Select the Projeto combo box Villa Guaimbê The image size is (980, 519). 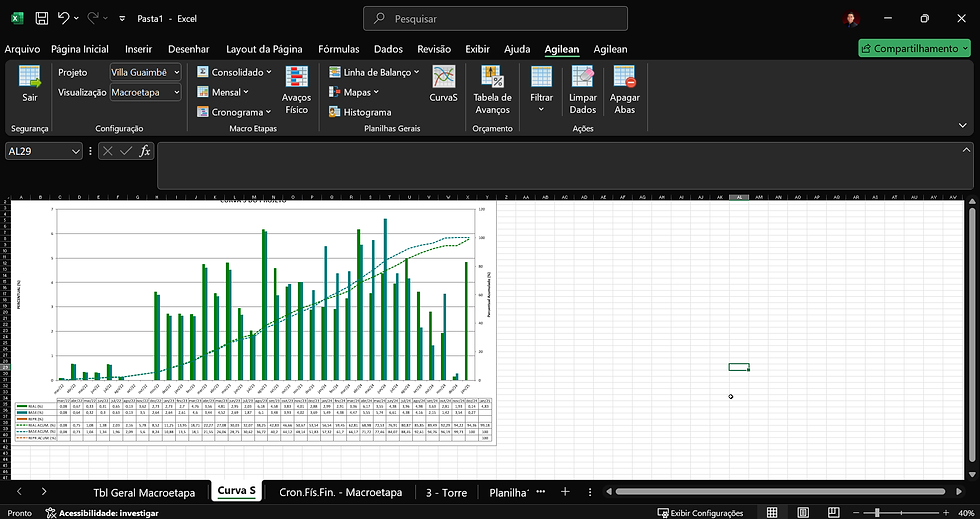146,72
